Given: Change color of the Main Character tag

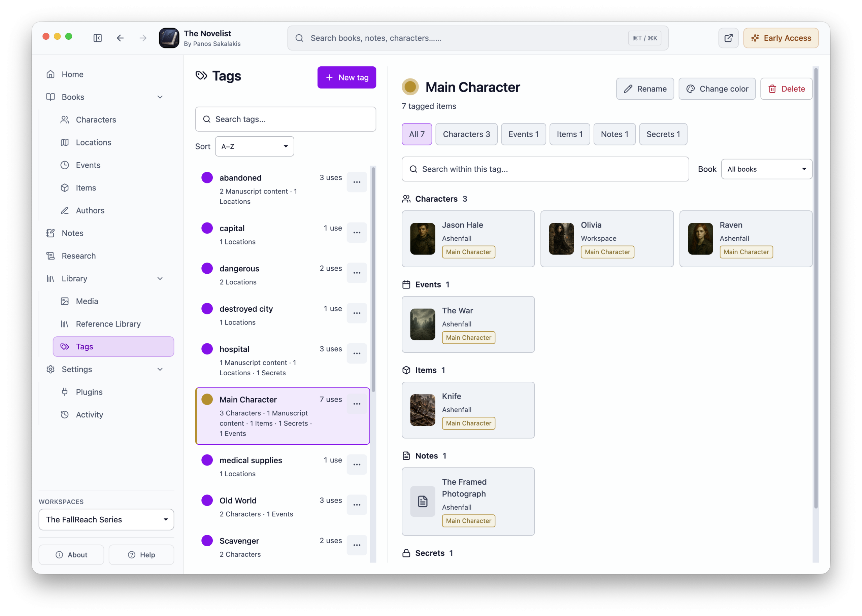Looking at the screenshot, I should pyautogui.click(x=717, y=89).
